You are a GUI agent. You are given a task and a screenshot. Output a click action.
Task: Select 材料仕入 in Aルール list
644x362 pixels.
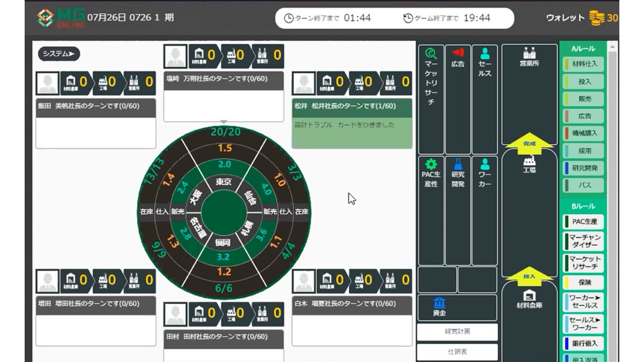tap(584, 64)
